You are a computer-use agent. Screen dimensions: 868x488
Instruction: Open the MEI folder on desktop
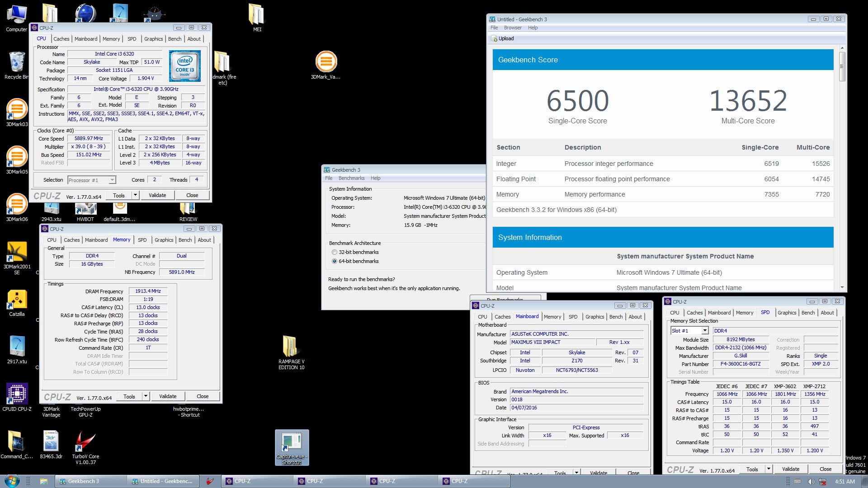[x=256, y=18]
